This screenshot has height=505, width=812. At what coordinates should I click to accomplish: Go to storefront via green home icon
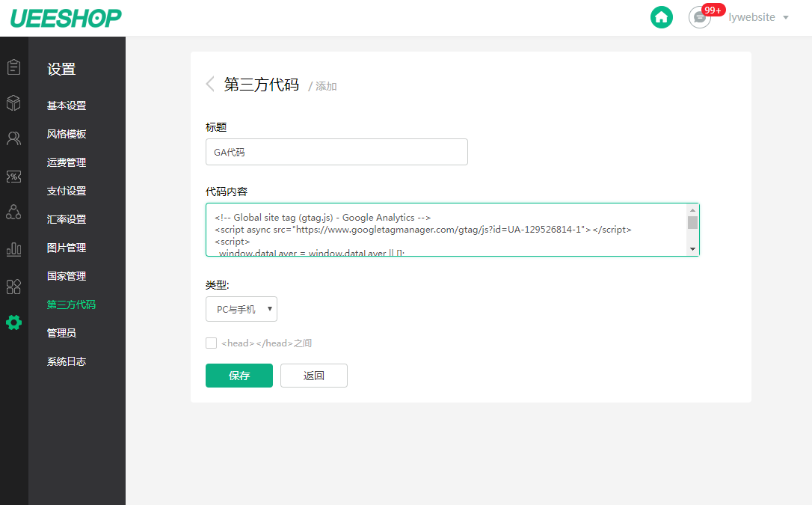point(661,17)
